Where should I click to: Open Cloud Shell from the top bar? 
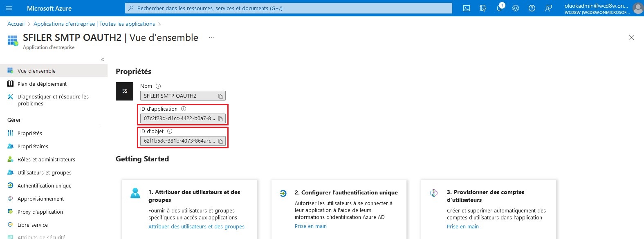[467, 8]
